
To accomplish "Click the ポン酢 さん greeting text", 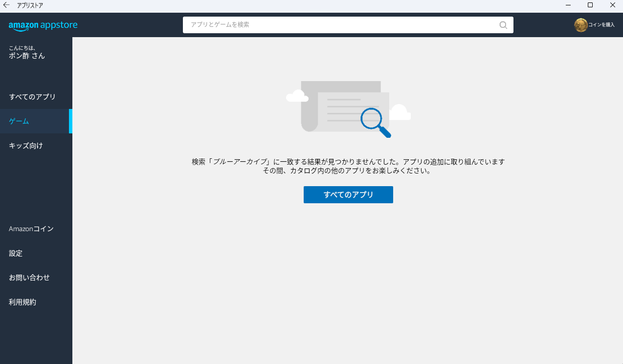I will point(27,56).
